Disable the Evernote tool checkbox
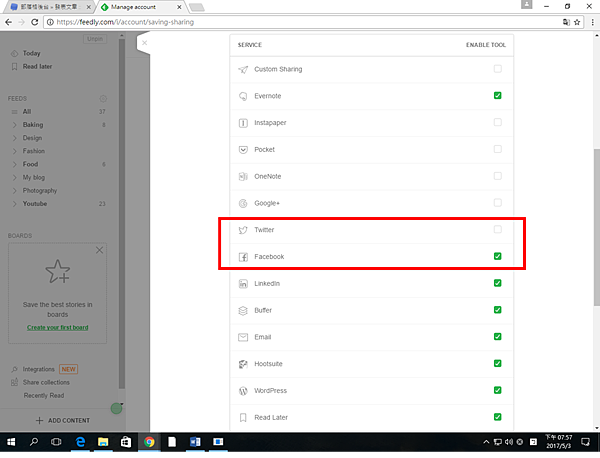Viewport: 600px width, 458px height. [x=497, y=96]
